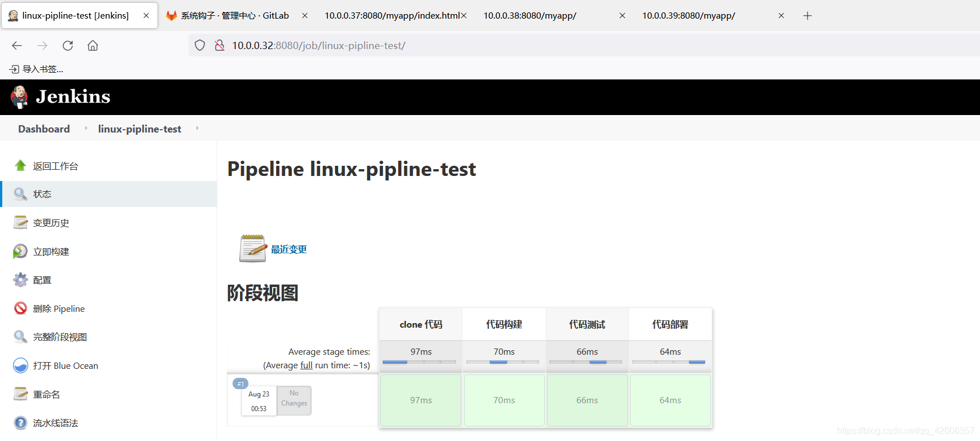Screen dimensions: 980x441
Task: Click the large notepad icon beside 最近变更
Action: (253, 248)
